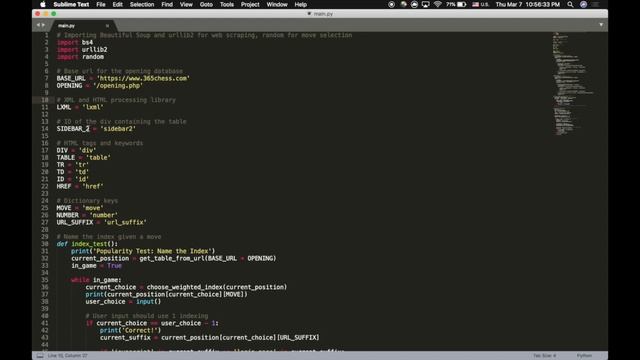The image size is (640, 360).
Task: Click the True value on line 33
Action: pyautogui.click(x=114, y=265)
